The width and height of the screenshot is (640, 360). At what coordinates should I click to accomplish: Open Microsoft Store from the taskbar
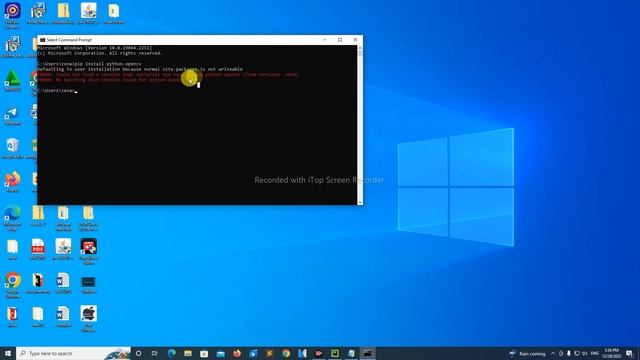(x=204, y=353)
